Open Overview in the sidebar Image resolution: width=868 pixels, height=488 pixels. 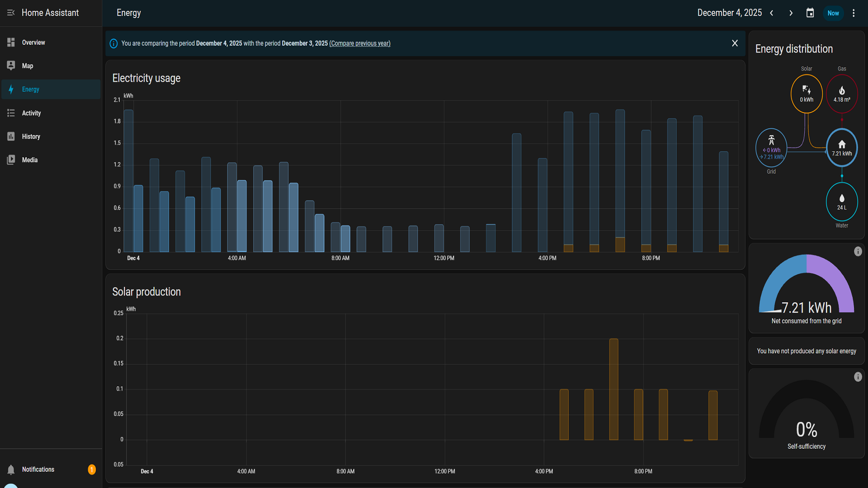[x=33, y=42]
